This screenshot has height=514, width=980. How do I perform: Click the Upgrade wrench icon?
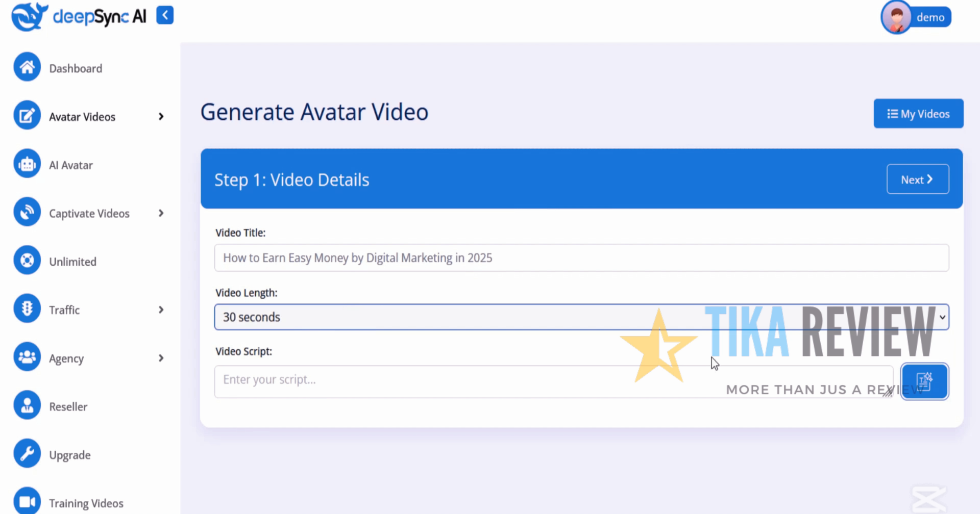coord(27,453)
